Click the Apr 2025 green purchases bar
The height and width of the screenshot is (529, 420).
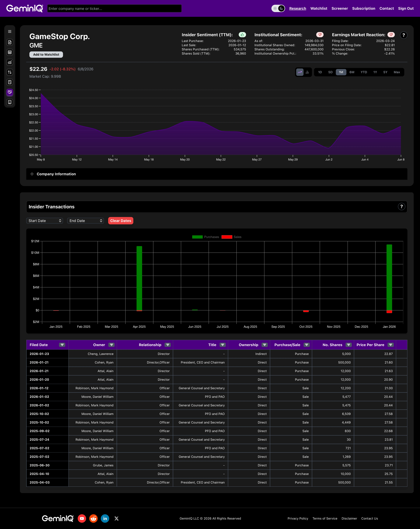click(x=139, y=278)
